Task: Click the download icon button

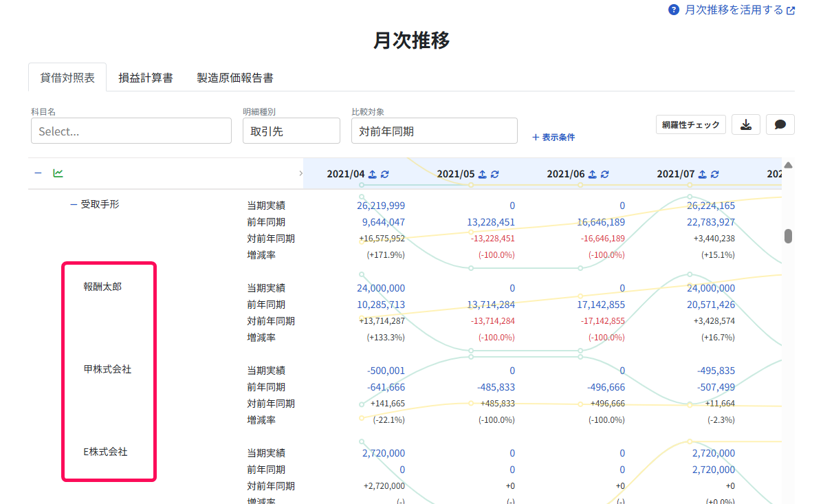Action: (x=745, y=125)
